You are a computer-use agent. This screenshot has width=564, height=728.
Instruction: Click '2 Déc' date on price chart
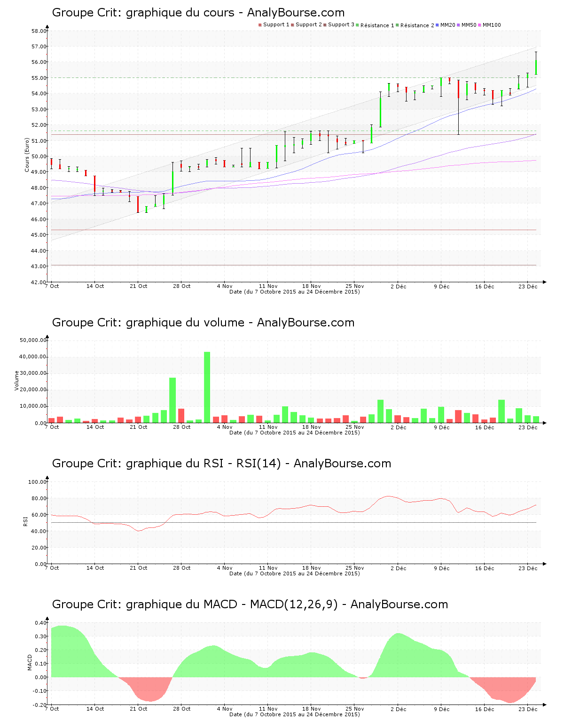[399, 286]
